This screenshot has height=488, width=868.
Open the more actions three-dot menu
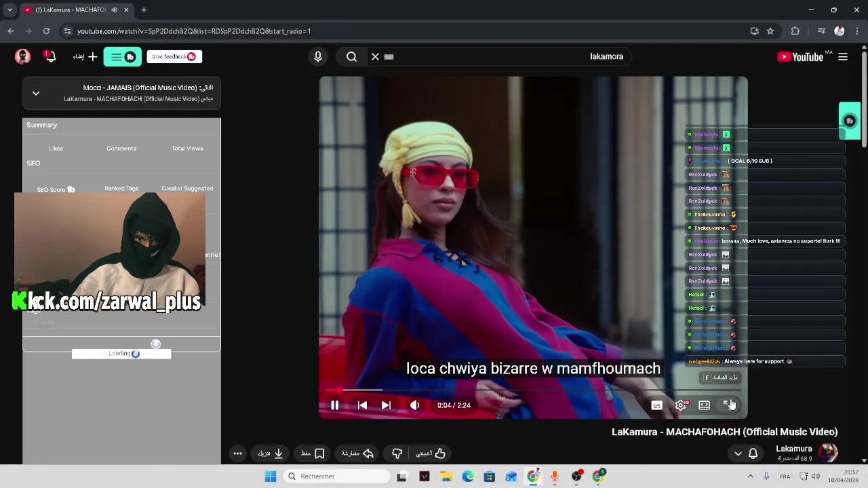[237, 453]
